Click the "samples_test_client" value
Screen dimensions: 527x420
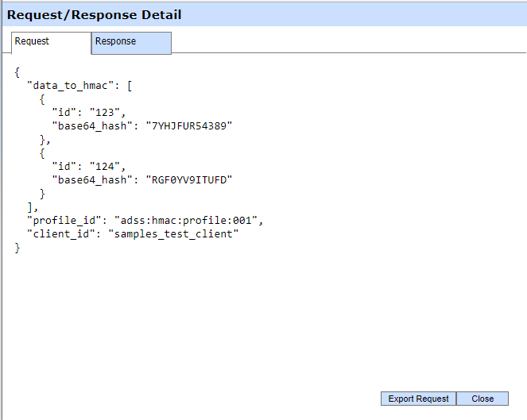pos(173,234)
